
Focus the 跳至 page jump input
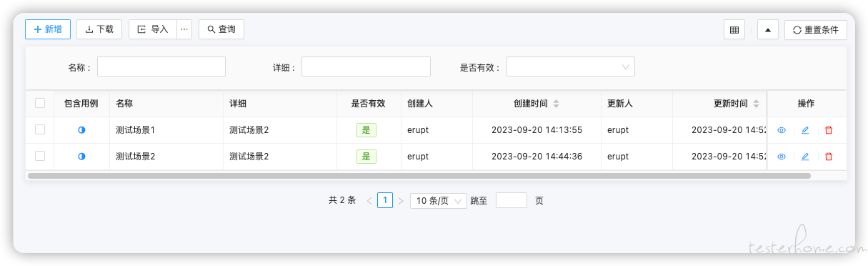coord(512,200)
